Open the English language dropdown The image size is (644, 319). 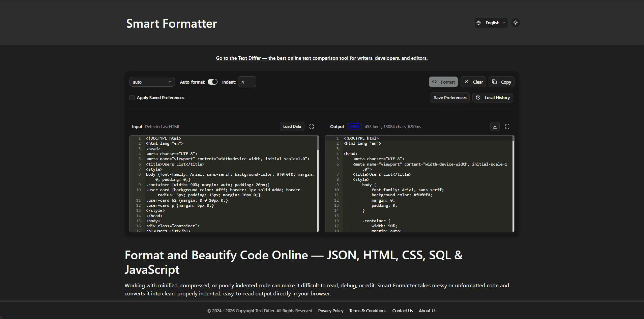(491, 23)
